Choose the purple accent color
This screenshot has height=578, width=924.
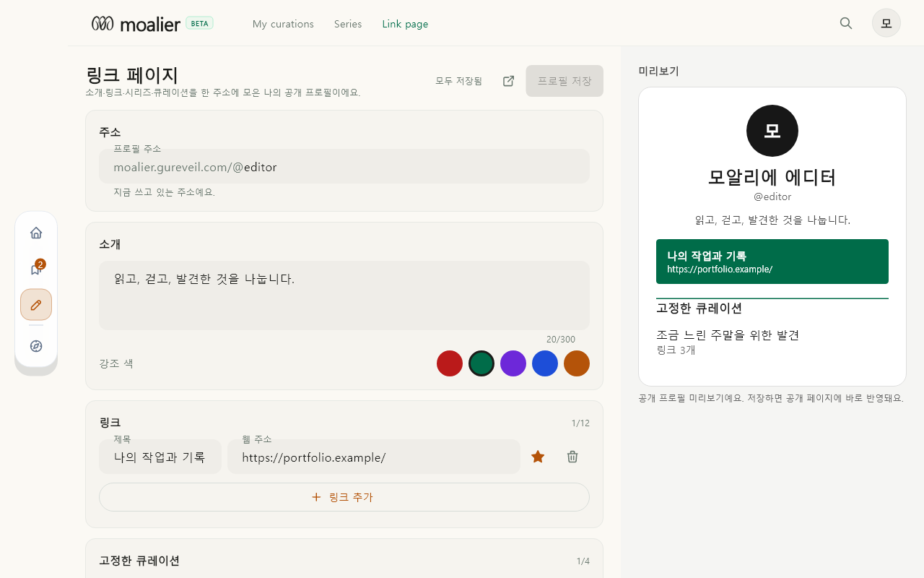[513, 363]
